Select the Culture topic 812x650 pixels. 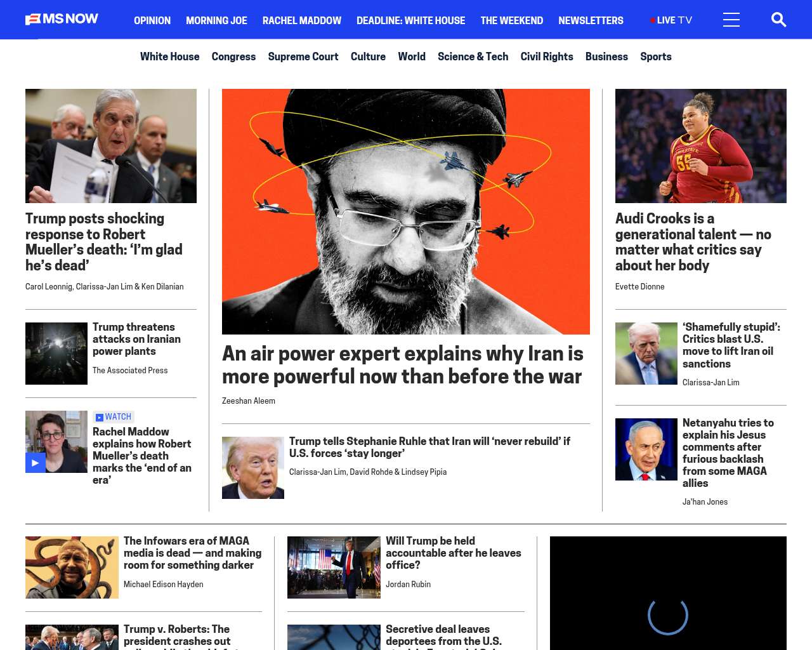click(368, 56)
